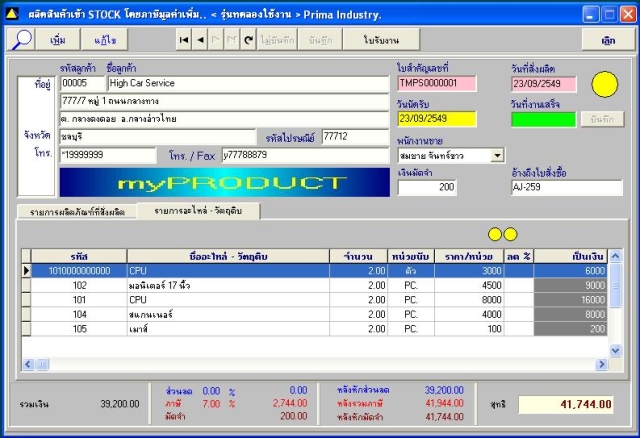Go to the first record navigation arrow
The width and height of the screenshot is (640, 438).
pyautogui.click(x=184, y=40)
